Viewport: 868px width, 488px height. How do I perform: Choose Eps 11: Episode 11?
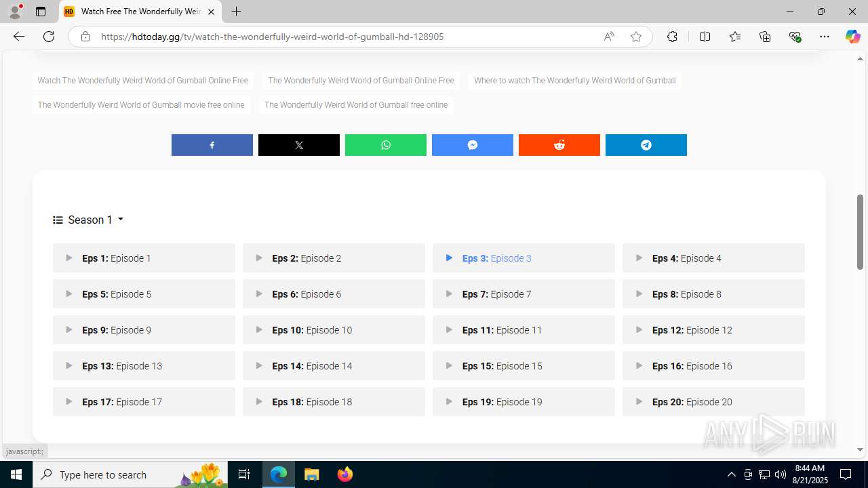524,330
